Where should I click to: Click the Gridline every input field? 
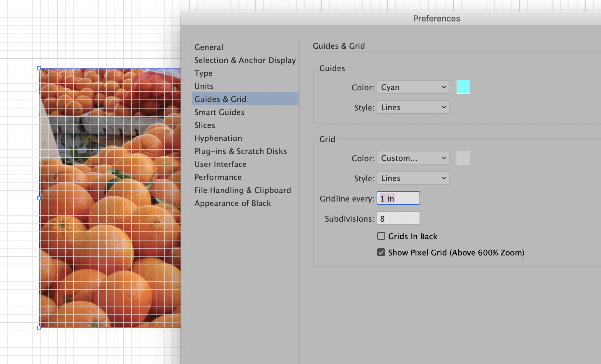[x=398, y=198]
